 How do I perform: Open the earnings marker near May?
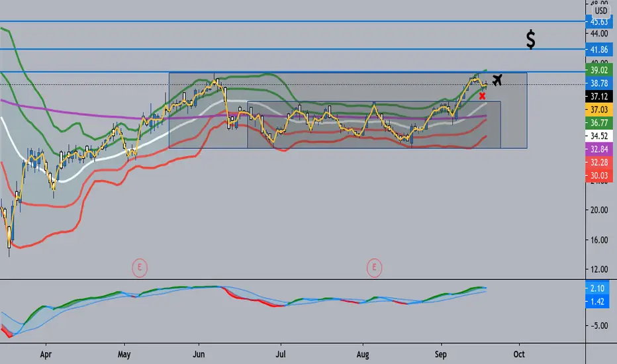coord(139,267)
